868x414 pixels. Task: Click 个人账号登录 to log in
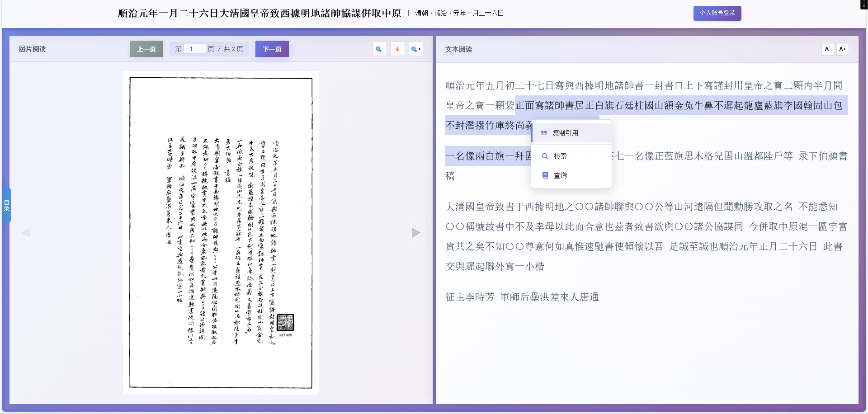[717, 13]
